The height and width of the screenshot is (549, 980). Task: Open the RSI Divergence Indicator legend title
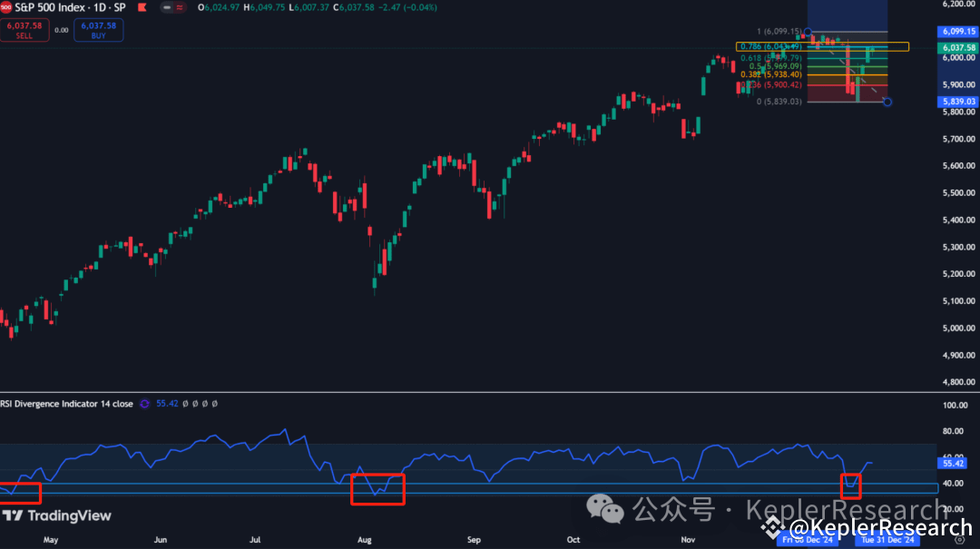[66, 404]
